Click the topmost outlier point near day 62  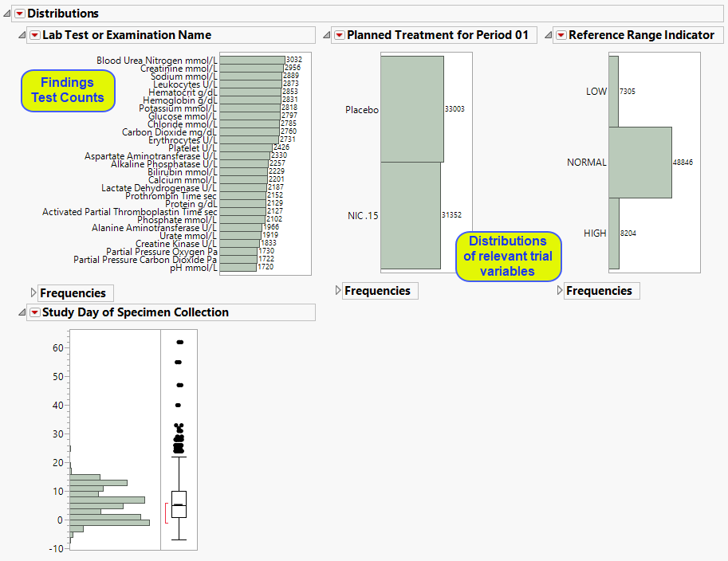pyautogui.click(x=180, y=343)
